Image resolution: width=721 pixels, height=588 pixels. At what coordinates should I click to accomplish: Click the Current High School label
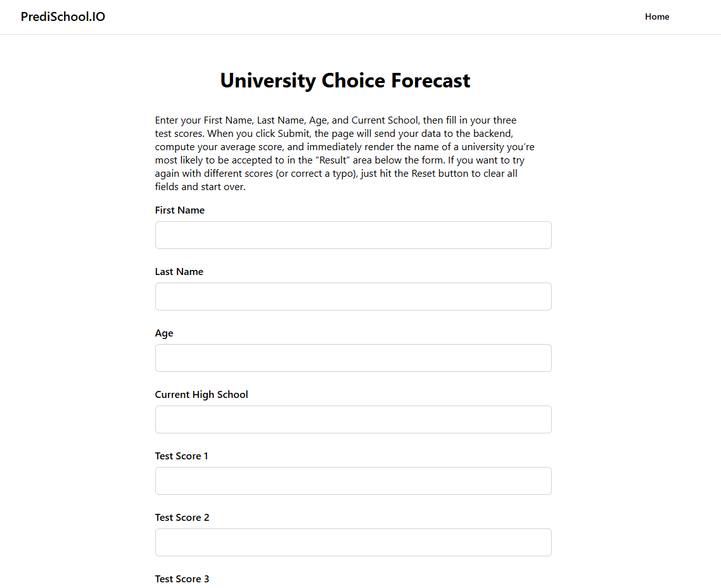coord(201,395)
